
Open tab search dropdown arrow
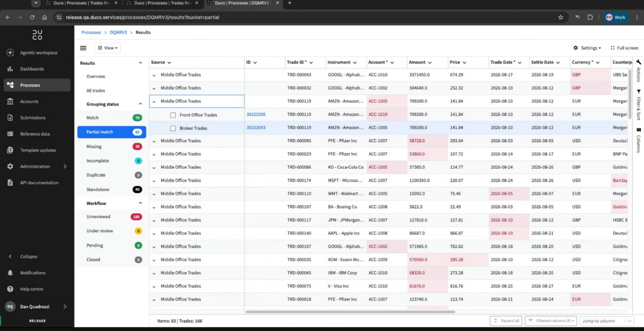[x=36, y=3]
